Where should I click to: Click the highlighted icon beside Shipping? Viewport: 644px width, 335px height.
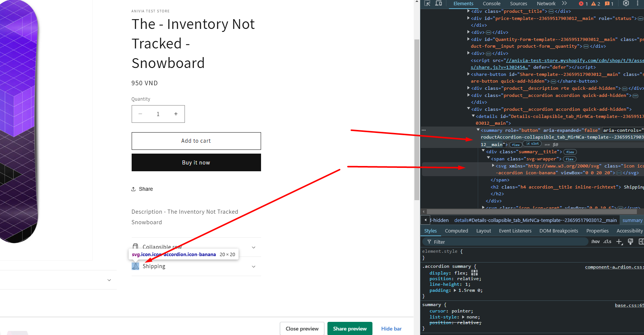(x=135, y=266)
